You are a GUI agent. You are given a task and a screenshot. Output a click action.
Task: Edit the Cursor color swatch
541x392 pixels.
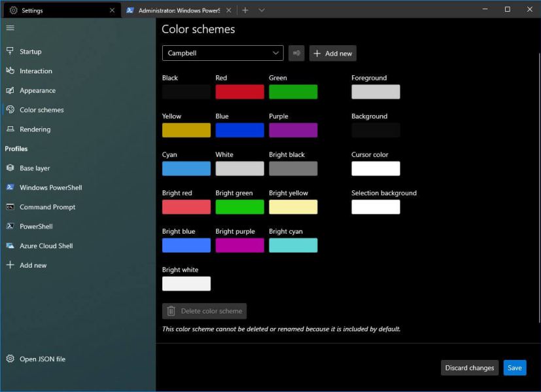[375, 168]
